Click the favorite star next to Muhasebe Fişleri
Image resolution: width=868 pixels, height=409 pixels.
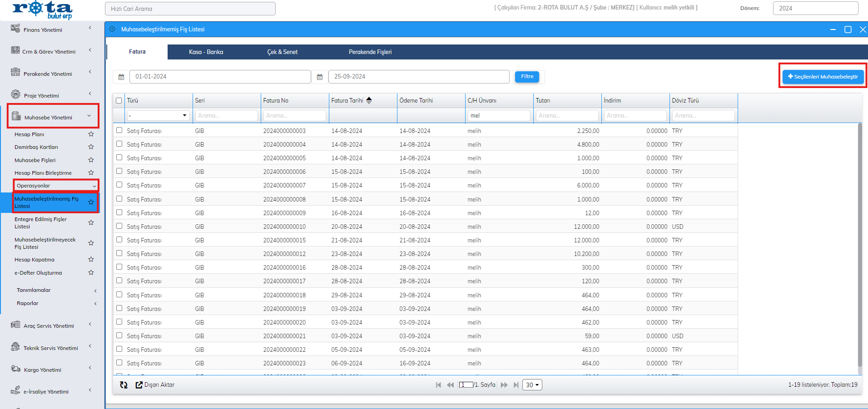click(91, 160)
